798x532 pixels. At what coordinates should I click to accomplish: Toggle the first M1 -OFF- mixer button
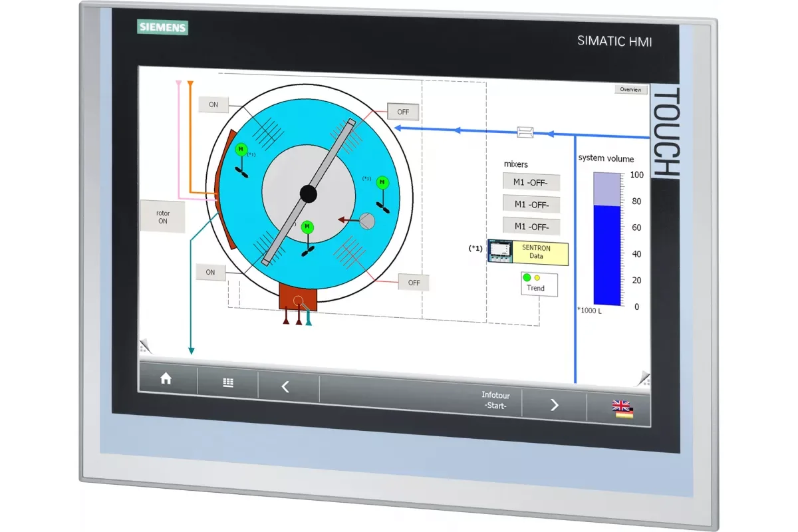coord(531,182)
